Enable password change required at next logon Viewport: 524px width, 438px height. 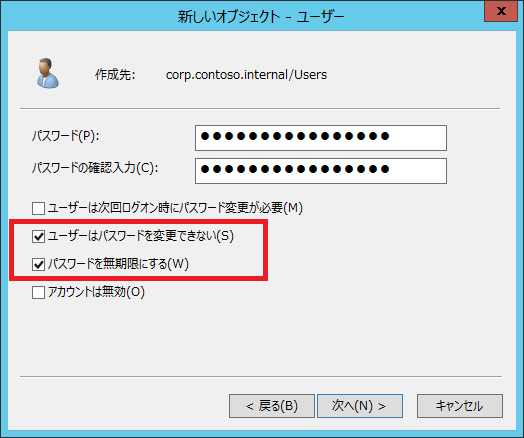pyautogui.click(x=38, y=208)
